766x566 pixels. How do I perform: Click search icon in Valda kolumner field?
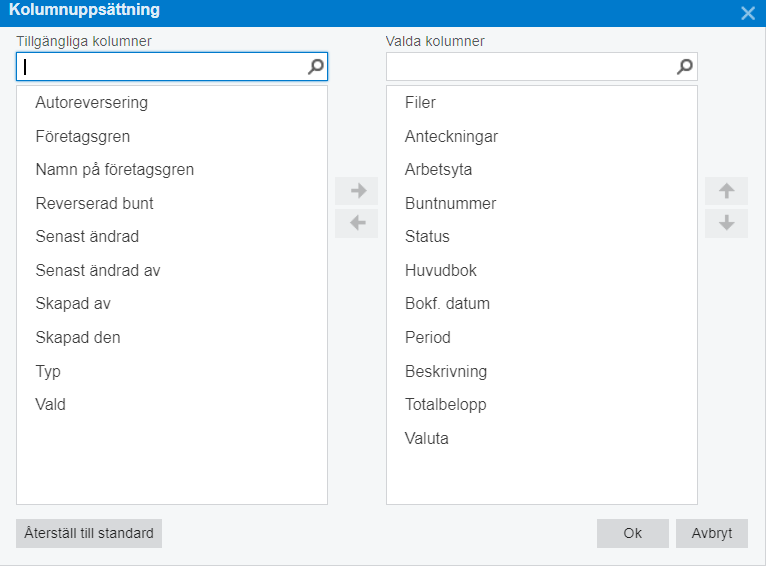click(685, 66)
